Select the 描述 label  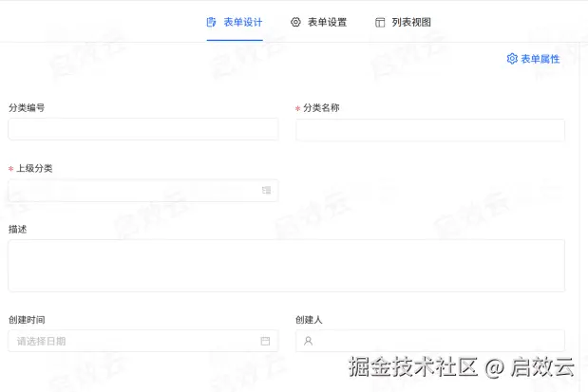tap(18, 230)
